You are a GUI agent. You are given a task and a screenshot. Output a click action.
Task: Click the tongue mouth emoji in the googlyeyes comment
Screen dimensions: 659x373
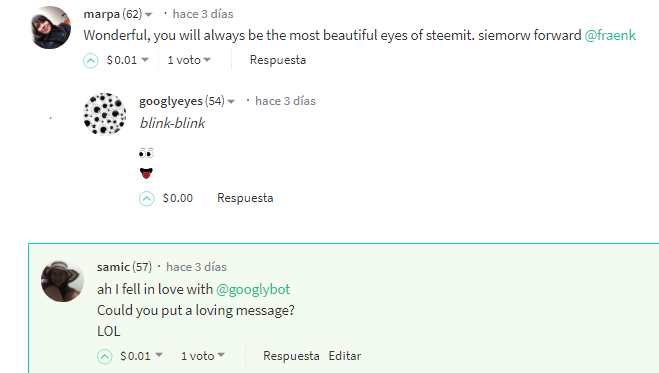(x=146, y=173)
